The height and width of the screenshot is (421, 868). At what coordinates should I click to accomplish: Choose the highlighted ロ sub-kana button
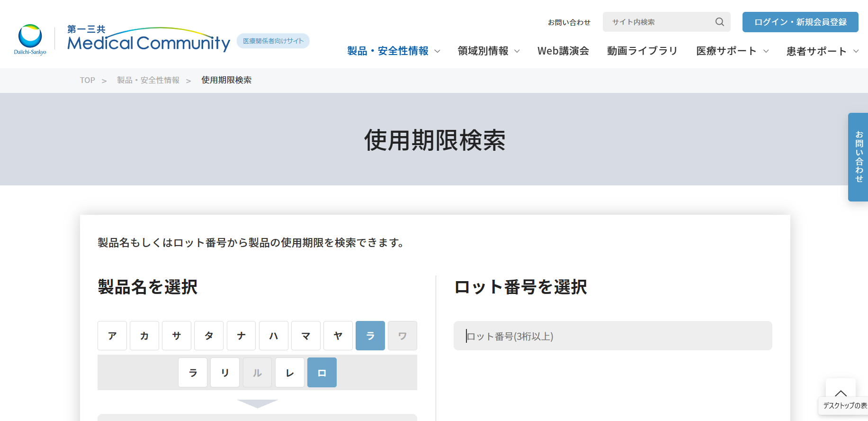pos(322,373)
